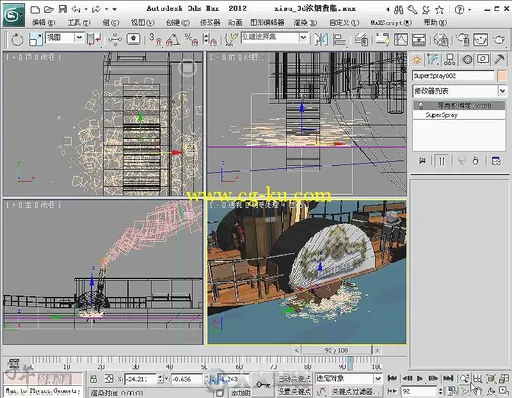
Task: Click the Zoom Extents navigation icon
Action: 491,378
